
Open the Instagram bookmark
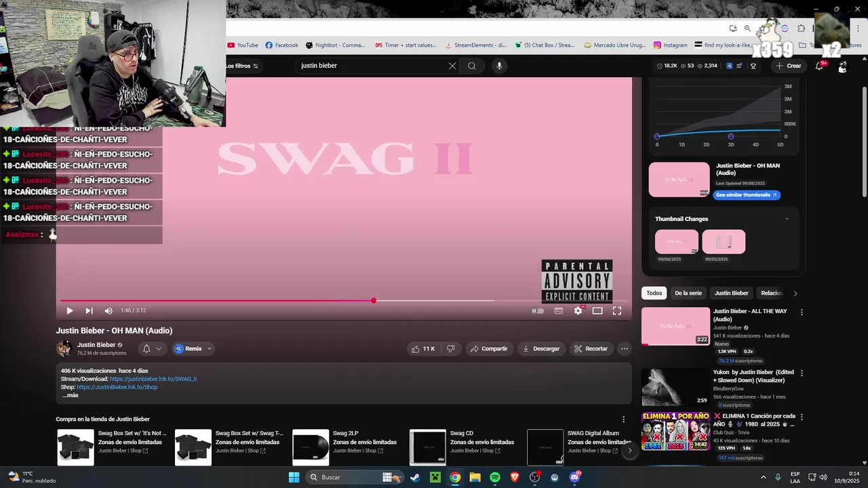click(671, 45)
